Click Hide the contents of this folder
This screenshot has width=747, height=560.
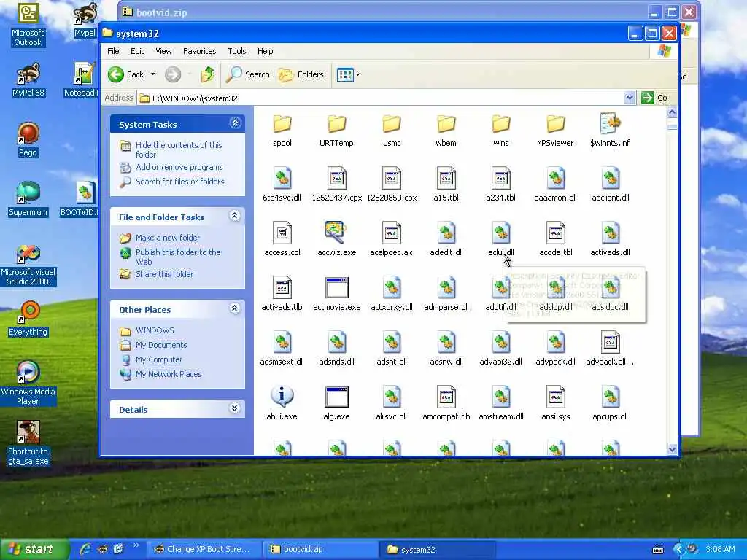pyautogui.click(x=179, y=149)
